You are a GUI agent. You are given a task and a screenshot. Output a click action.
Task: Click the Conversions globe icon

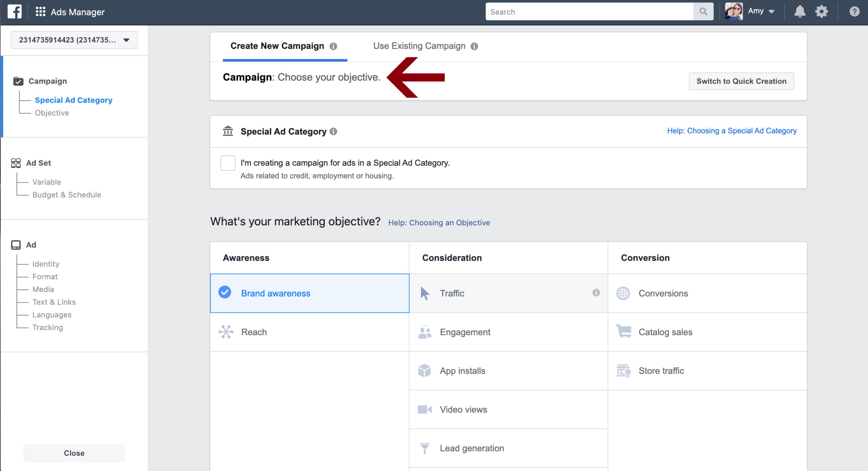623,293
